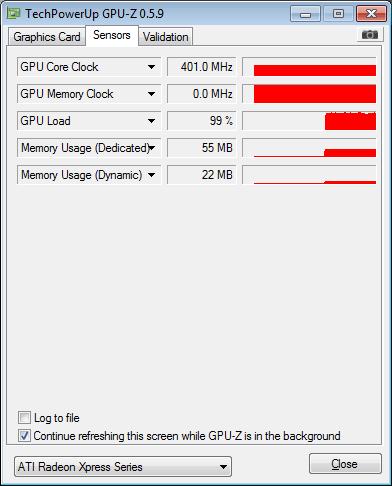Open the Validation tab

pos(166,37)
